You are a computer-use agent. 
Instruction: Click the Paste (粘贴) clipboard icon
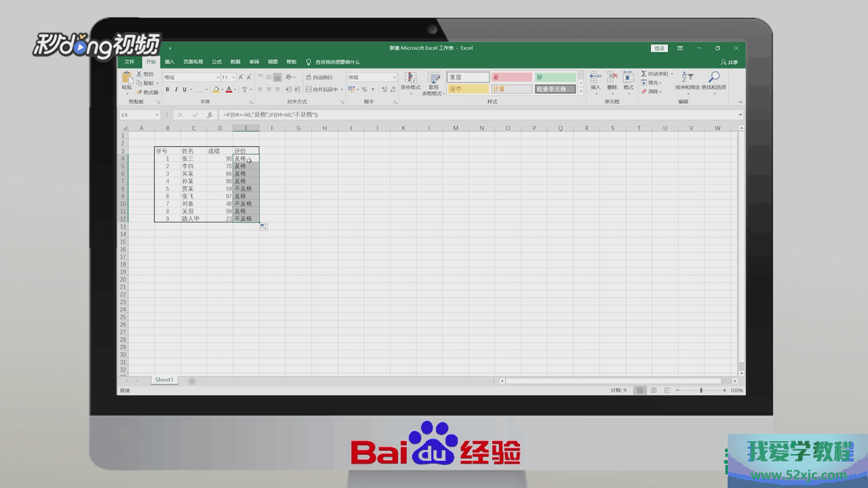coord(127,79)
